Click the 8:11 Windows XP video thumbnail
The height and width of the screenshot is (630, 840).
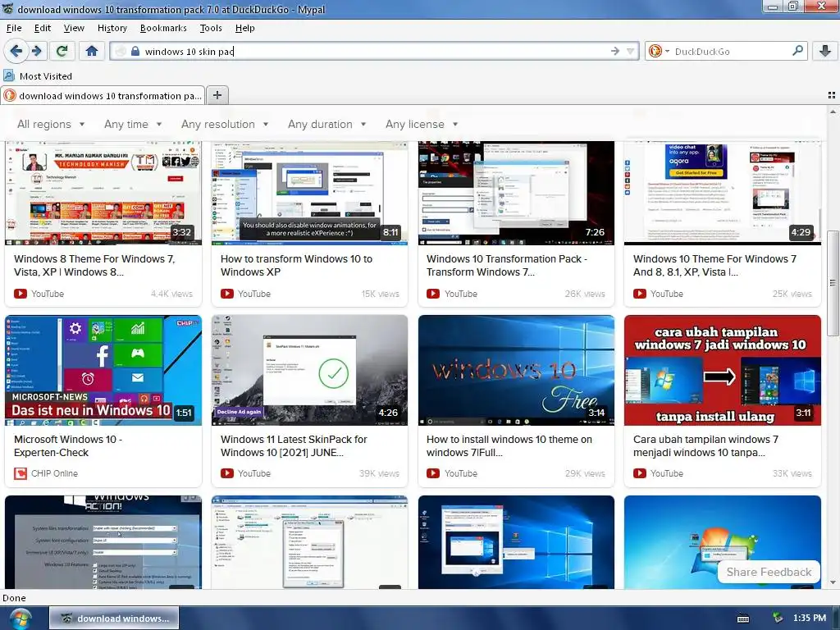pyautogui.click(x=309, y=193)
